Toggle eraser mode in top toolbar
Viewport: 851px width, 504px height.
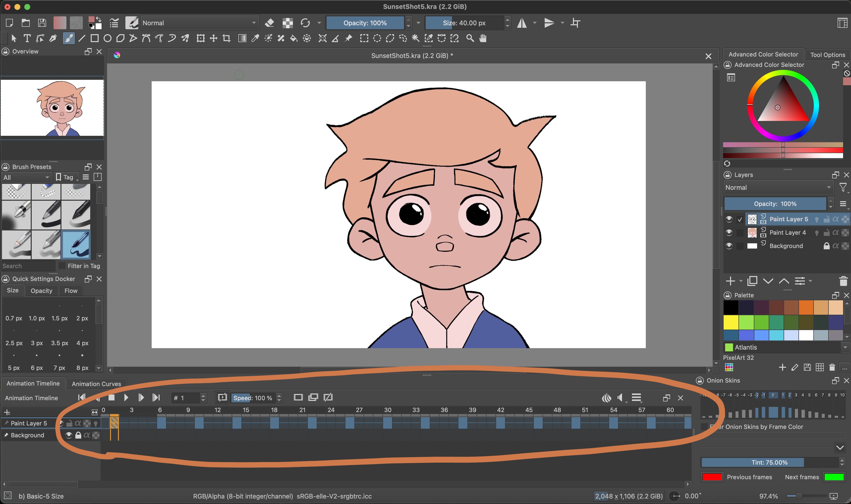tap(269, 23)
